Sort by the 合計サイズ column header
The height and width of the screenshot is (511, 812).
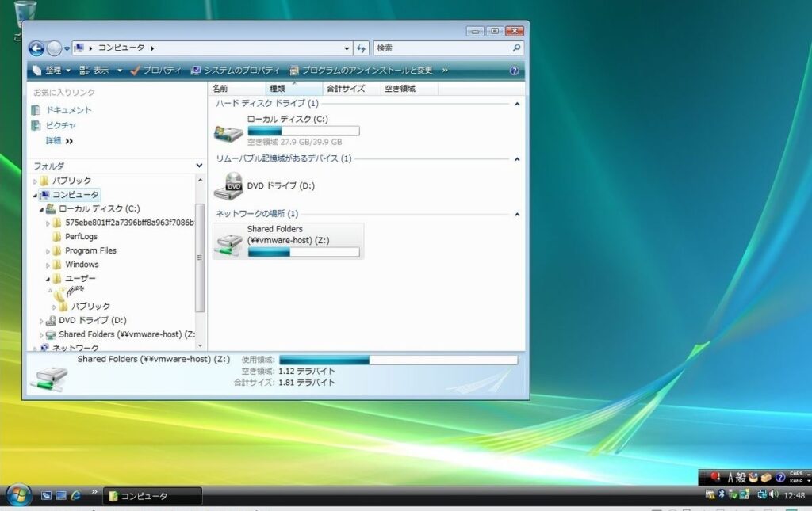351,89
